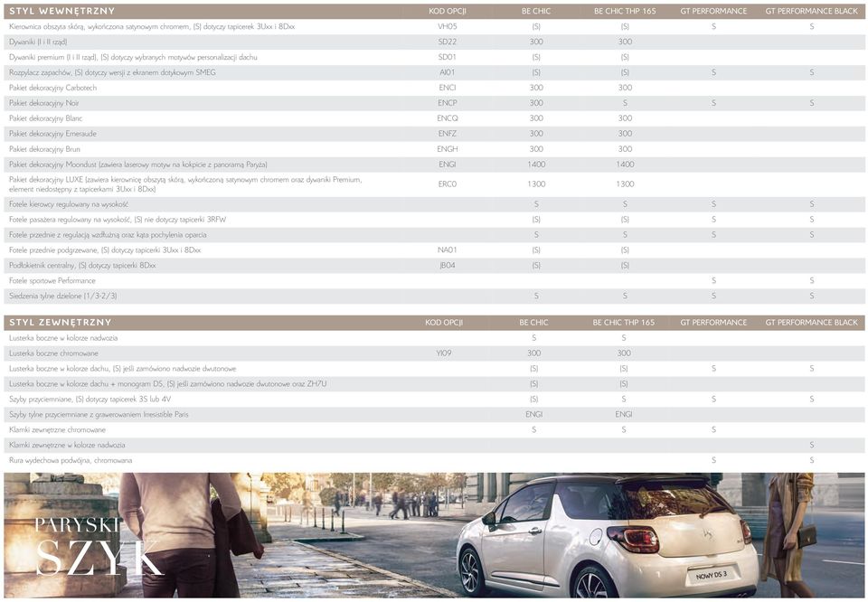Screen dimensions: 868x602
Task: Select 'Podłokietnik centralny' row label
Action: pyautogui.click(x=82, y=266)
